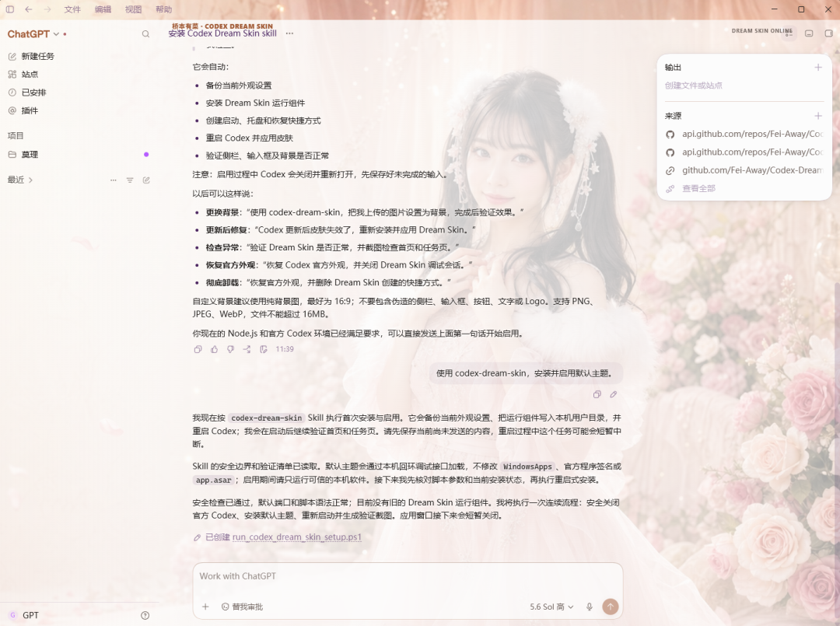840x626 pixels.
Task: Add a source with 来源 plus icon
Action: coord(818,116)
